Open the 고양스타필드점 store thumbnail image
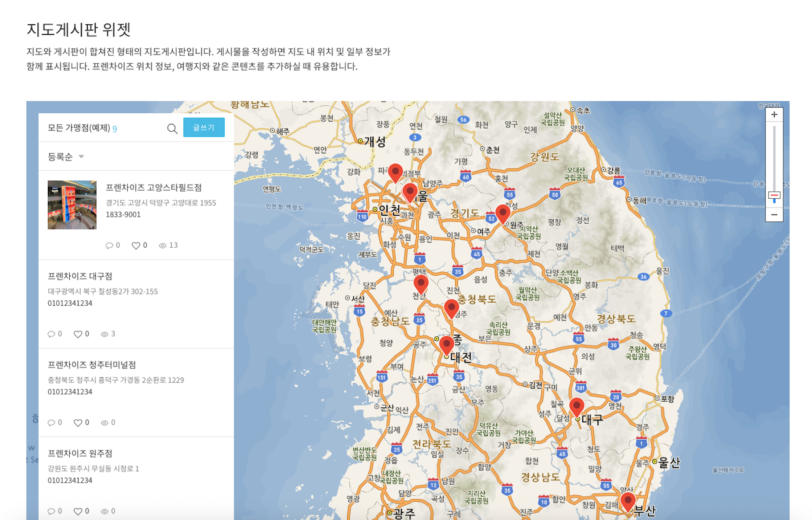 pyautogui.click(x=72, y=205)
